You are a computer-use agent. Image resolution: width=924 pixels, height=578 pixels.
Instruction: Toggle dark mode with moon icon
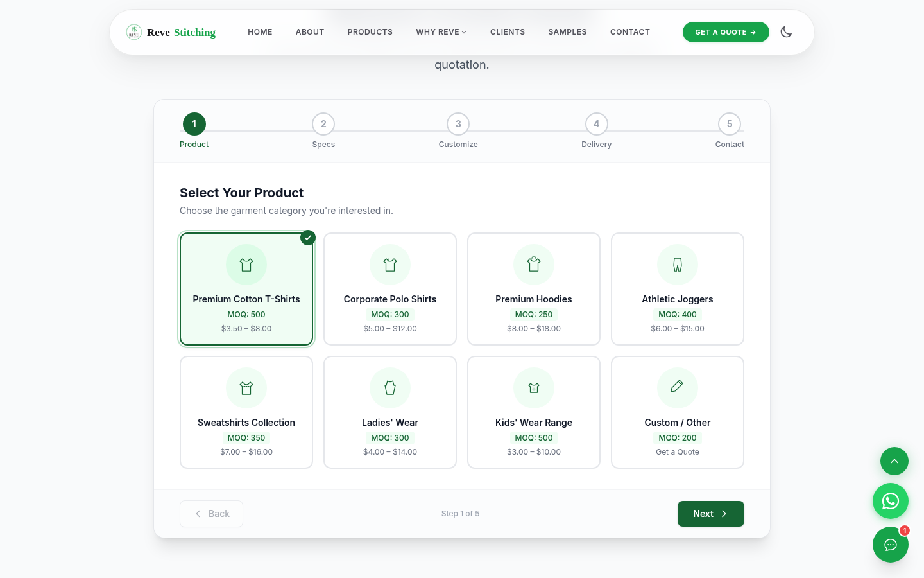(x=786, y=32)
